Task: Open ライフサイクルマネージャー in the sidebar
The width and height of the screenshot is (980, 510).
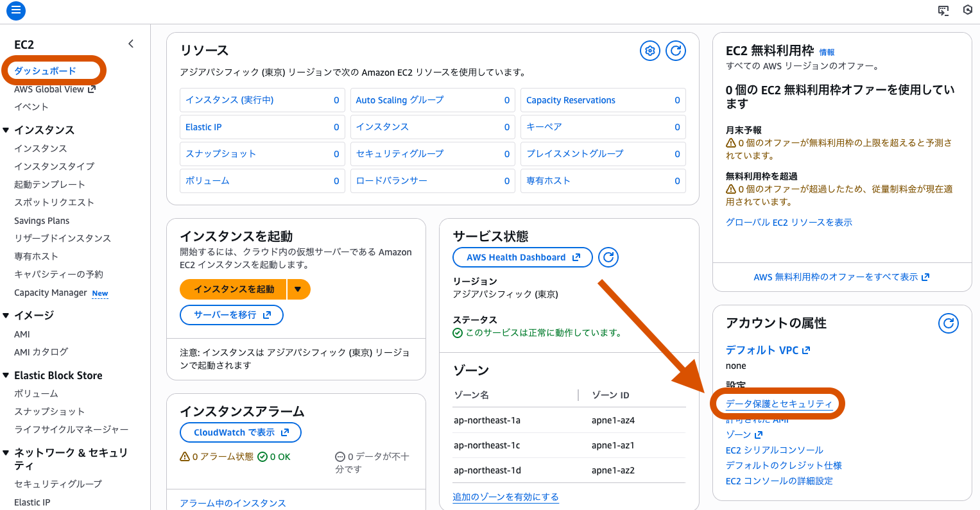Action: pyautogui.click(x=71, y=429)
